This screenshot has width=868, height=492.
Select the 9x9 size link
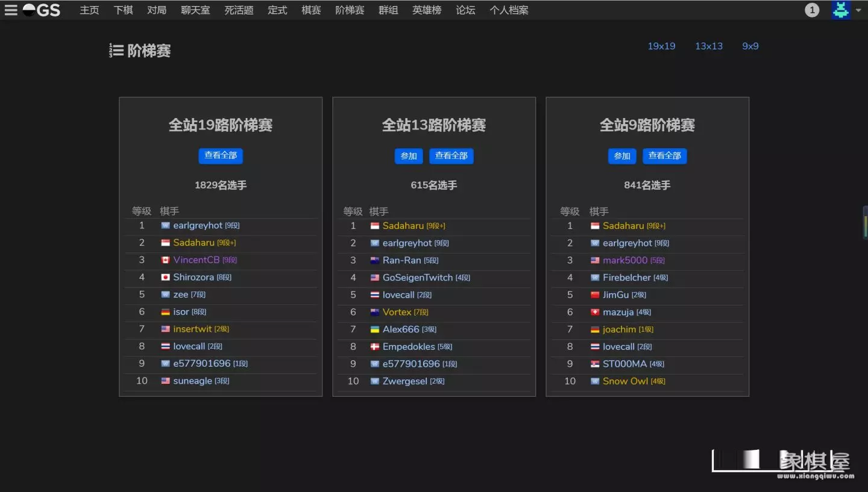(750, 46)
